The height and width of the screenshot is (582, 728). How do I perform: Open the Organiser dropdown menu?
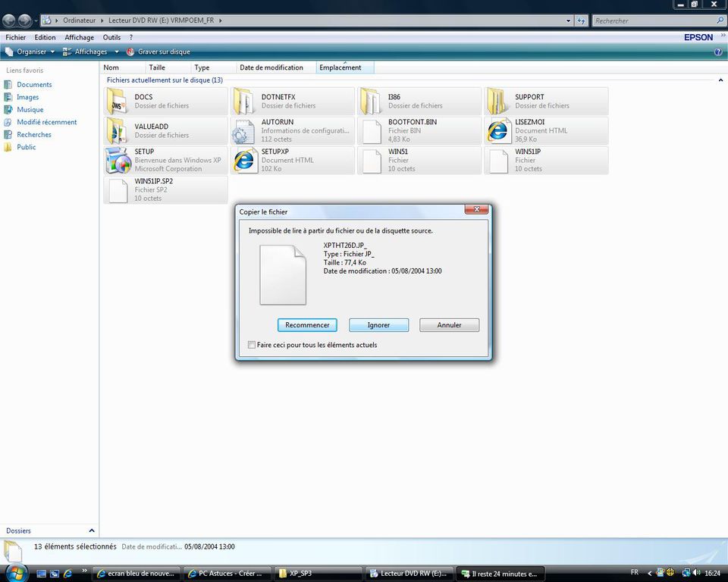tap(30, 52)
